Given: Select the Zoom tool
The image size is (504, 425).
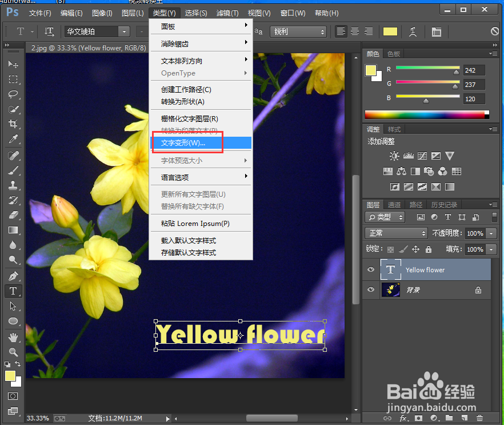Looking at the screenshot, I should [13, 352].
